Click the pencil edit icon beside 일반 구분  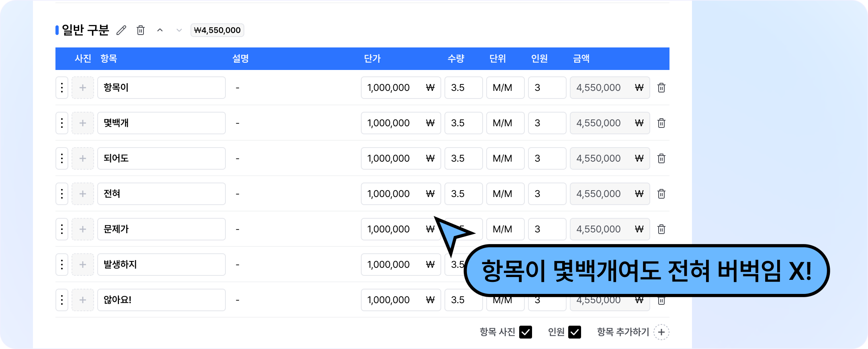(x=121, y=30)
